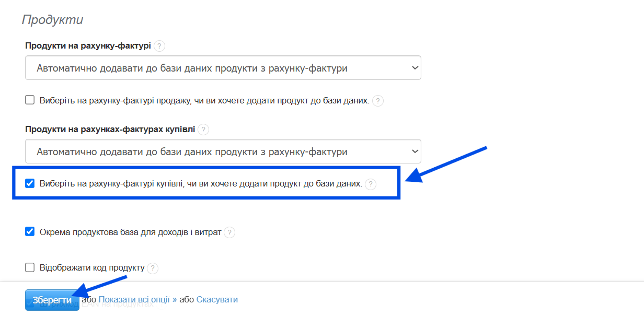
Task: Uncheck the purchase invoice 'купівлі' product checkbox
Action: point(30,183)
